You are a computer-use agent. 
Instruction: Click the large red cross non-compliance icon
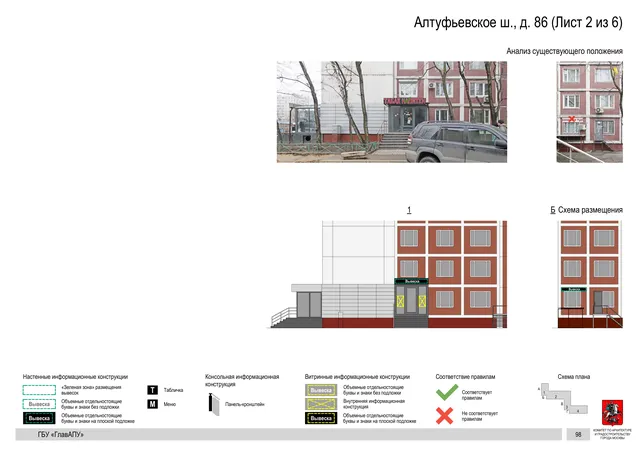point(444,416)
